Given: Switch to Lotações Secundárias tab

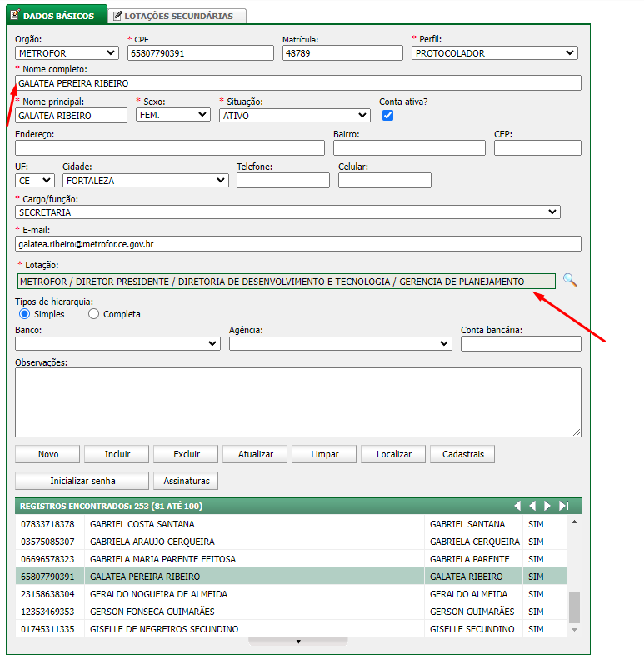Looking at the screenshot, I should pos(177,16).
